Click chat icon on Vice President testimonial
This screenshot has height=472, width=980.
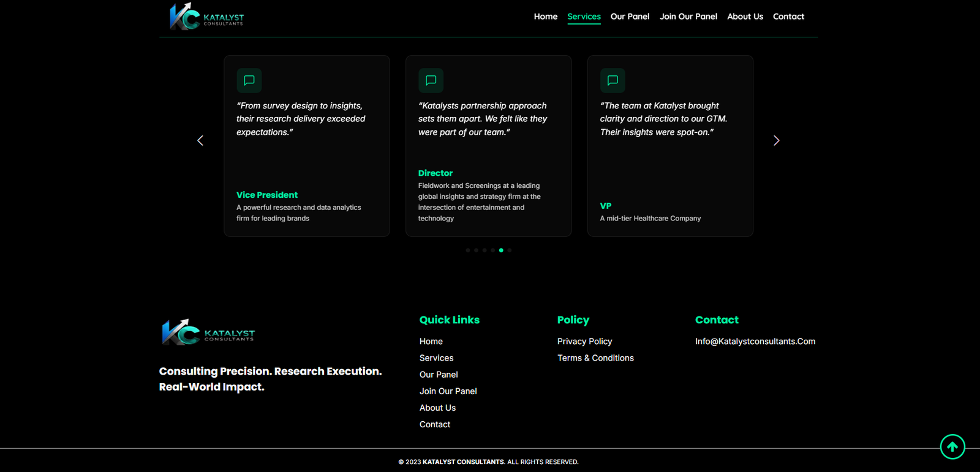(x=249, y=80)
